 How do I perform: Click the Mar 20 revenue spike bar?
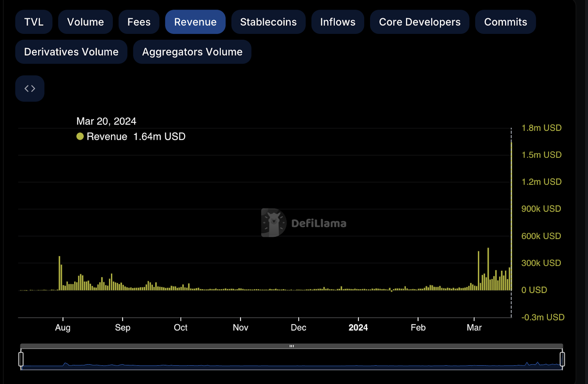click(x=511, y=216)
